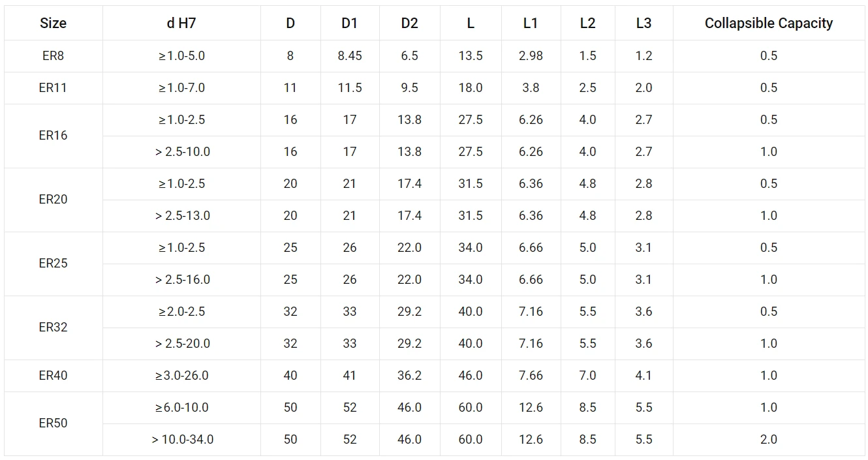Click the d H7 column header
This screenshot has width=868, height=460.
tap(181, 23)
